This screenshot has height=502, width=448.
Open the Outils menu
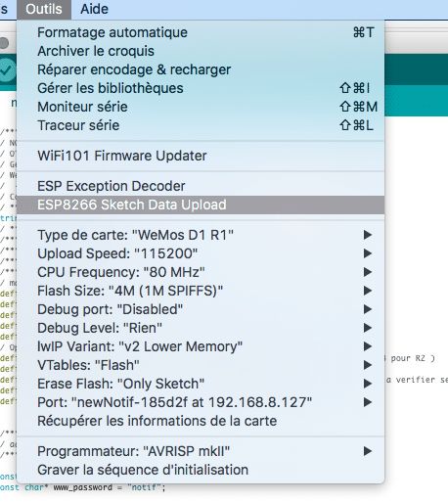44,9
